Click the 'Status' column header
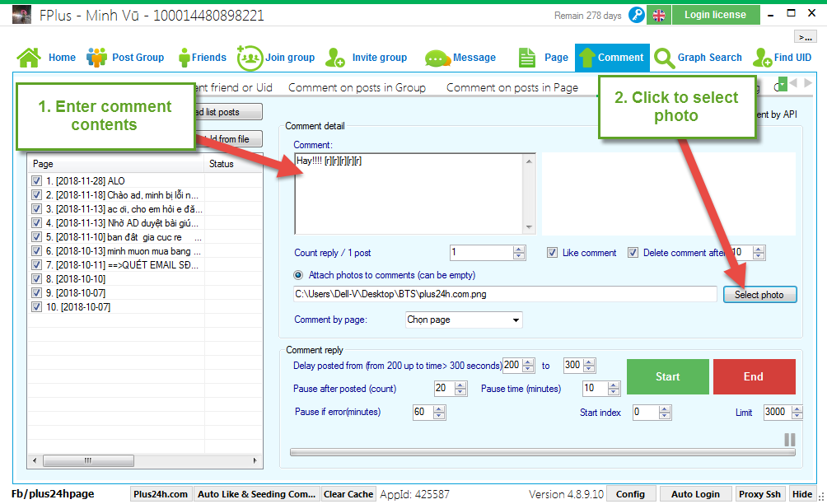 tap(232, 164)
